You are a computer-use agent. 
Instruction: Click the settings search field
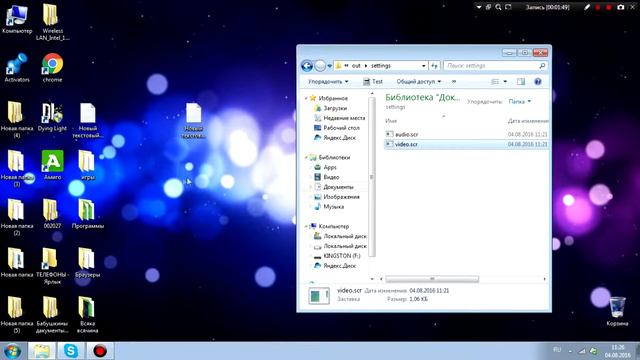click(x=495, y=65)
